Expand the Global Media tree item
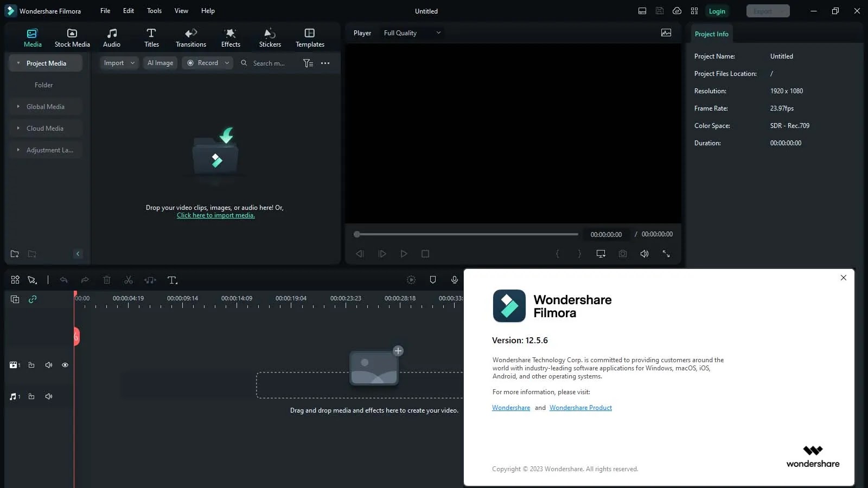The height and width of the screenshot is (488, 868). click(x=18, y=107)
